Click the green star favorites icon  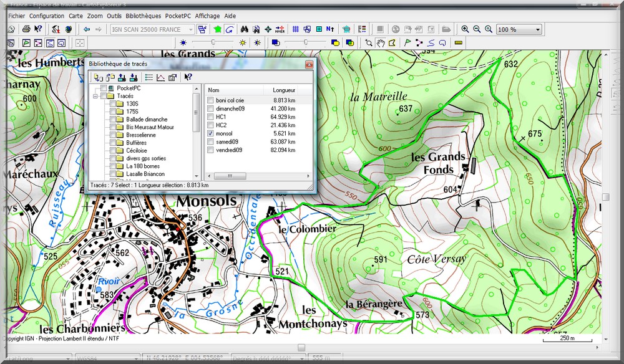tap(217, 29)
